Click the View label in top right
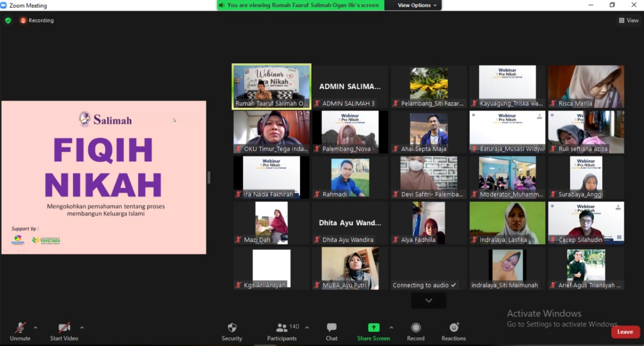Image resolution: width=644 pixels, height=346 pixels. pyautogui.click(x=632, y=21)
